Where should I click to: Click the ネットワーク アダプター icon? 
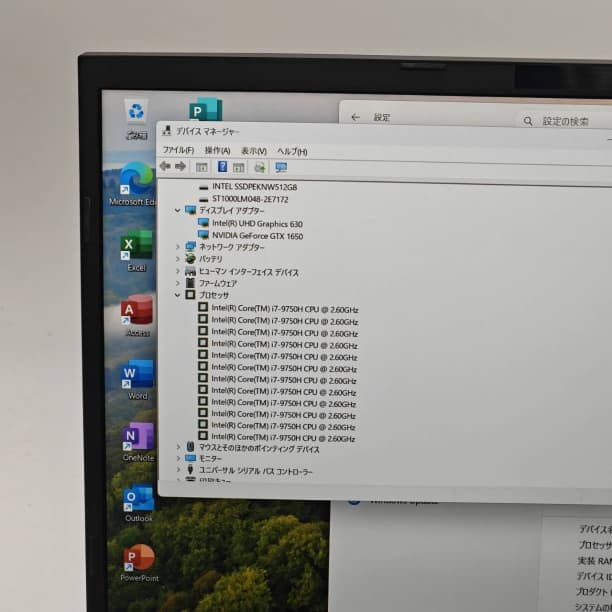coord(190,246)
